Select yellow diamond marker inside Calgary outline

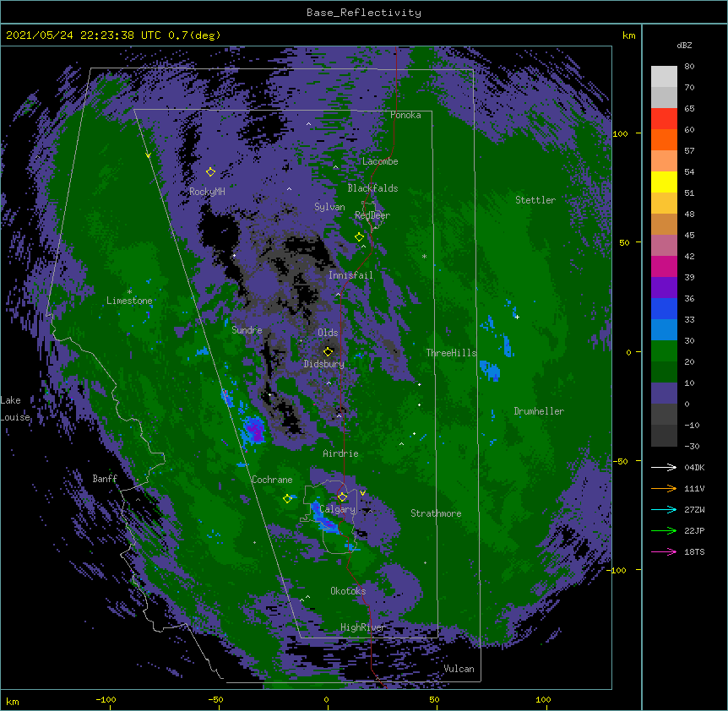tap(342, 497)
